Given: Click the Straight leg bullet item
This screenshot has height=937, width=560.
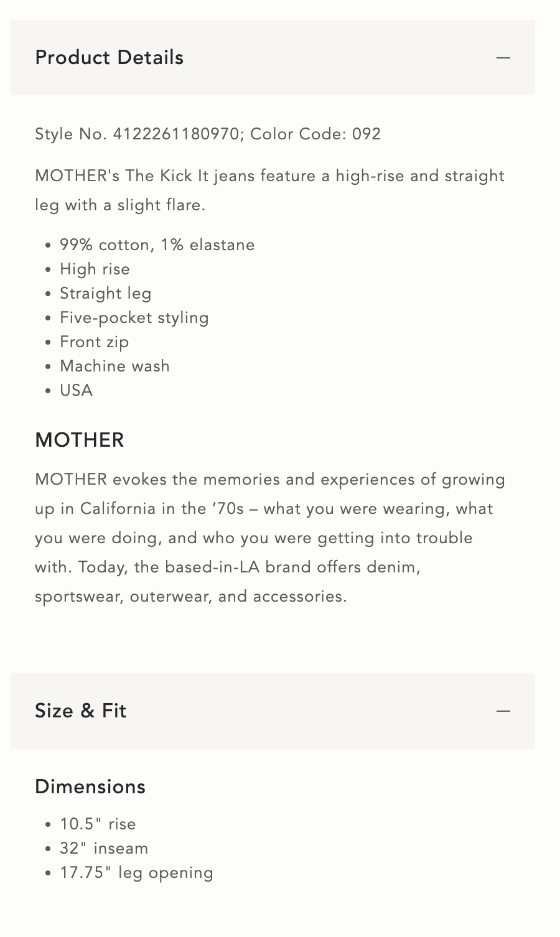Looking at the screenshot, I should 105,294.
